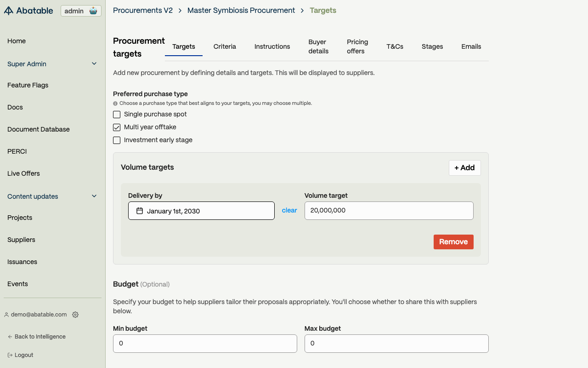This screenshot has height=368, width=588.
Task: Add a new volume target
Action: pos(464,168)
